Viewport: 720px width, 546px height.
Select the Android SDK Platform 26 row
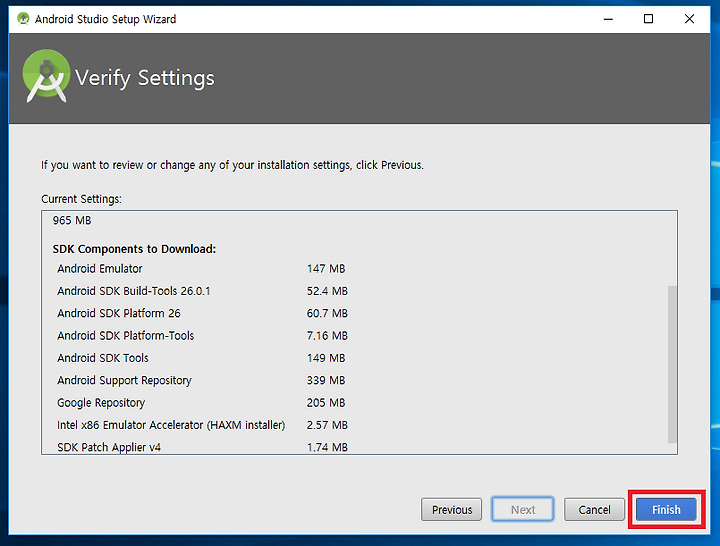coord(202,313)
